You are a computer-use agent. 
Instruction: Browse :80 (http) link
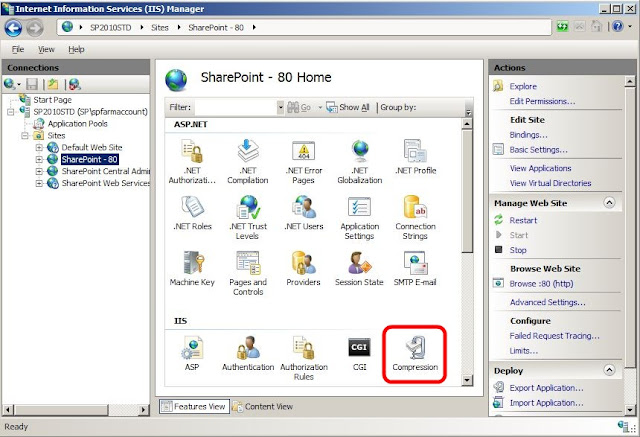[541, 284]
